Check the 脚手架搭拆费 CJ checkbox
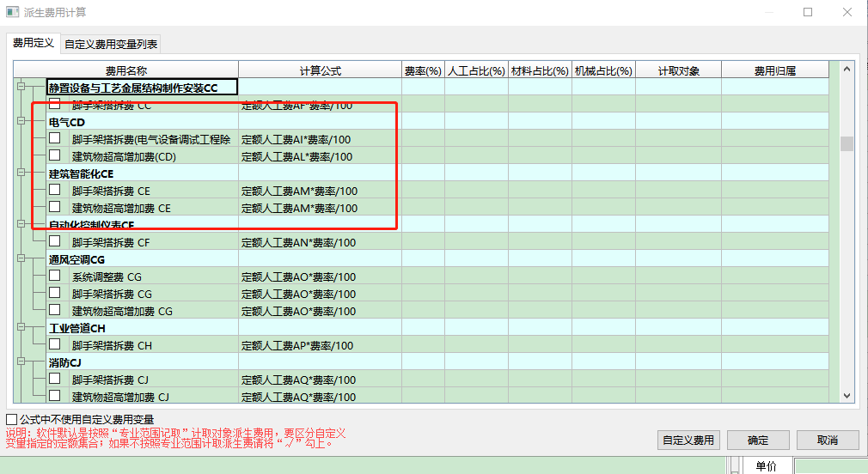Image resolution: width=868 pixels, height=474 pixels. click(55, 379)
